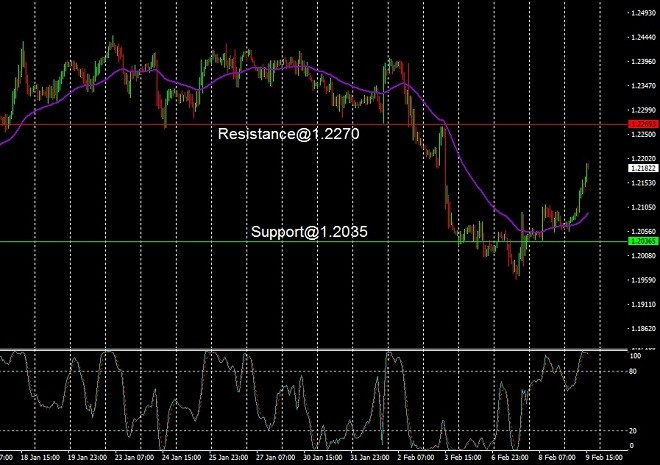Select the 19 Jan 23:00 time label
This screenshot has height=465, width=660.
click(87, 458)
